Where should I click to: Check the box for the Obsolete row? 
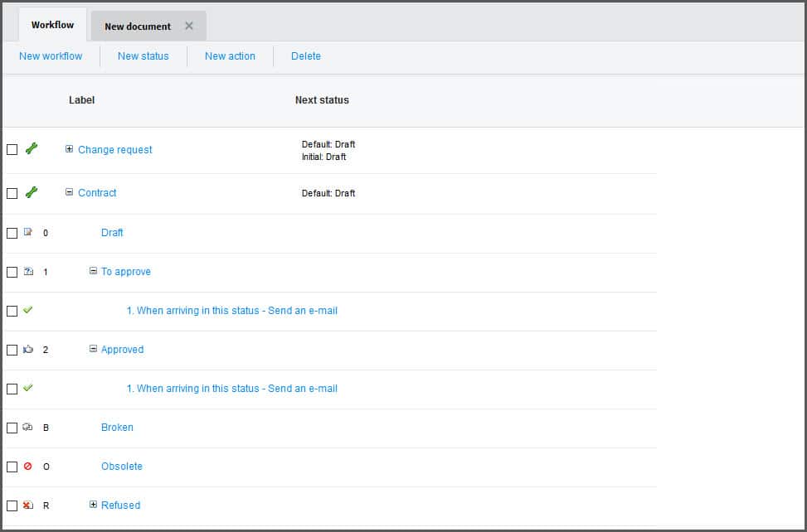[12, 467]
